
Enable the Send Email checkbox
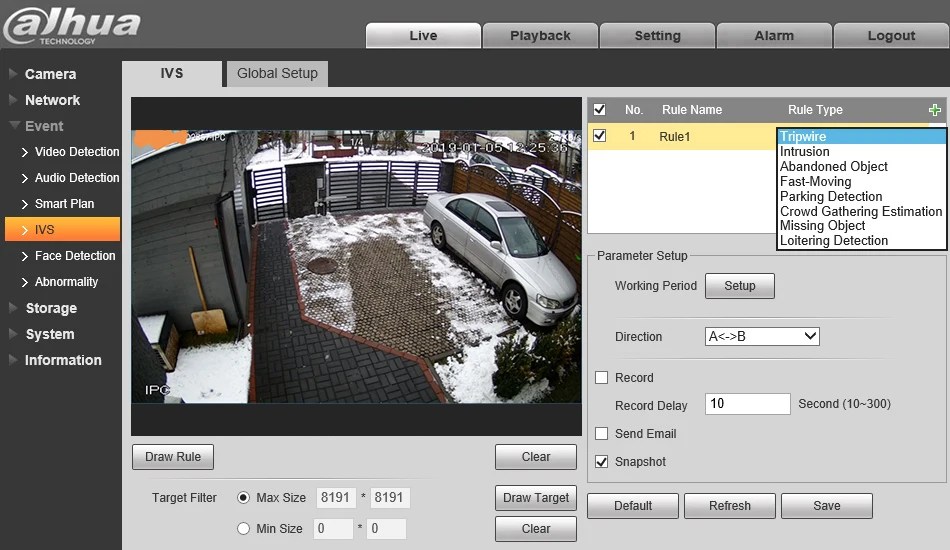[x=602, y=434]
